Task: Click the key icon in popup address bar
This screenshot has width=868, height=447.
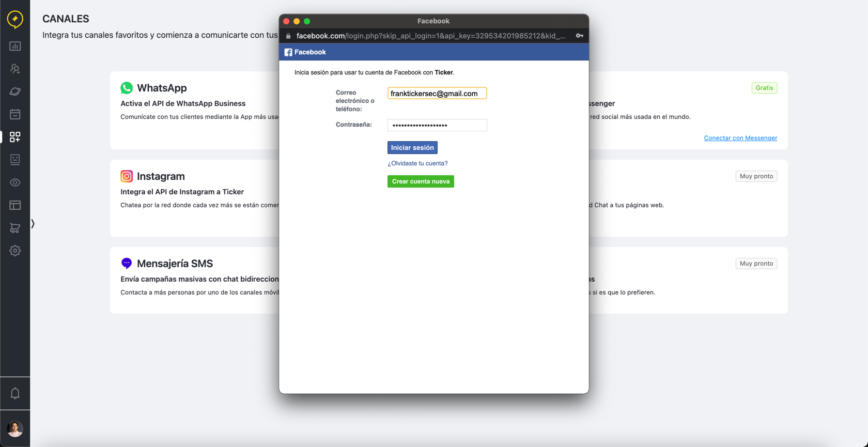Action: (x=580, y=36)
